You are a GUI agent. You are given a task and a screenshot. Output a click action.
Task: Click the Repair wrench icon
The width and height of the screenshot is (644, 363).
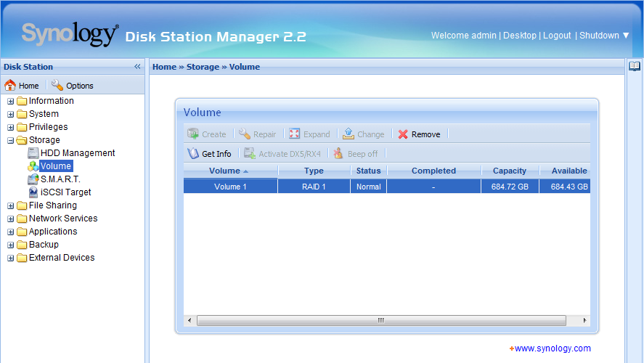tap(245, 134)
